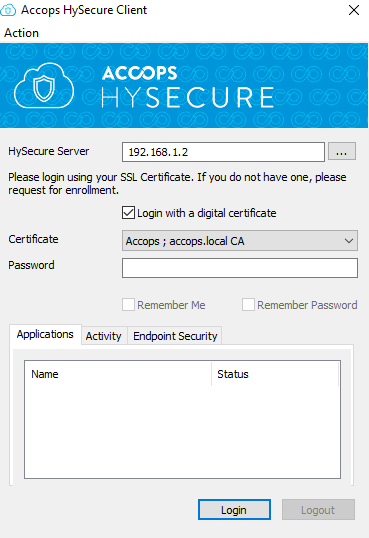
Task: Sort by the Name column header
Action: coord(118,374)
